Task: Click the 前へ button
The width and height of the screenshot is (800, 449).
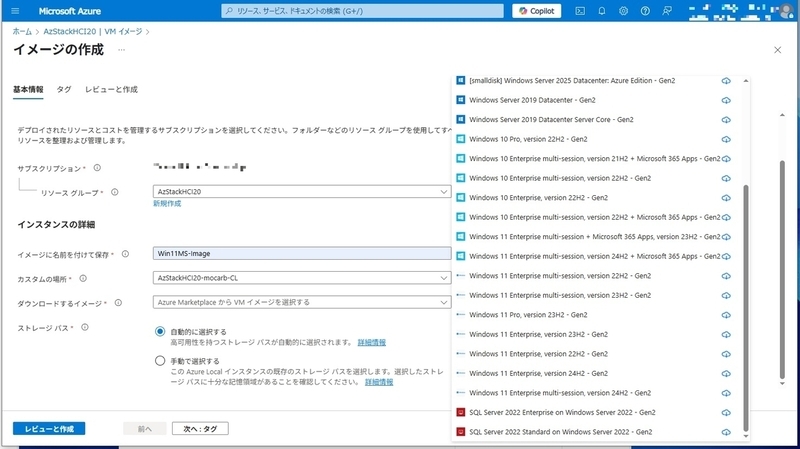Action: coord(145,429)
